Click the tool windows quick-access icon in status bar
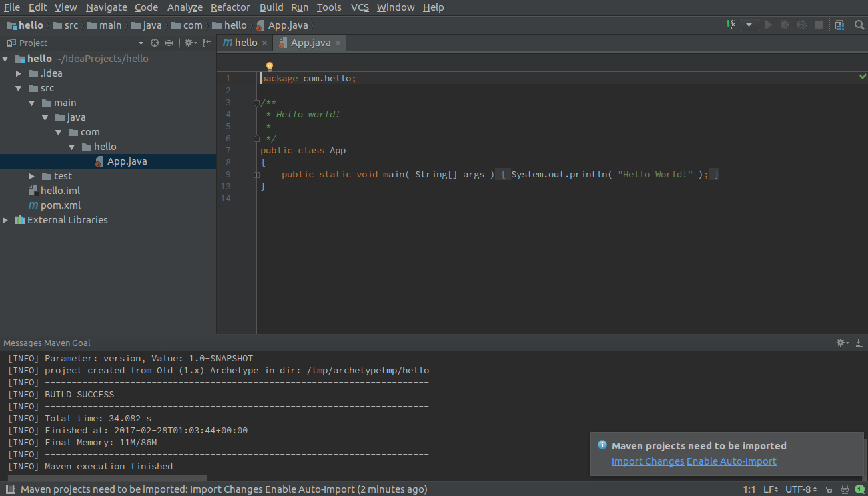Screen dimensions: 868x496 10,489
